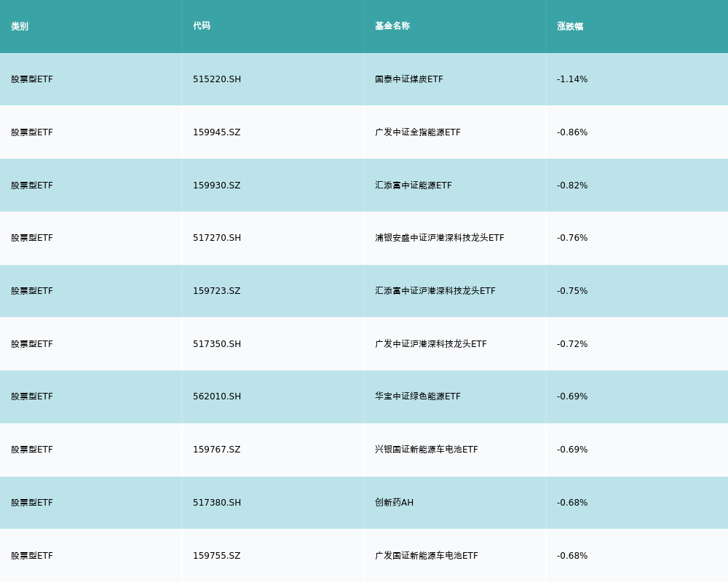Select fund code 515220.SH
The height and width of the screenshot is (582, 728).
tap(217, 79)
